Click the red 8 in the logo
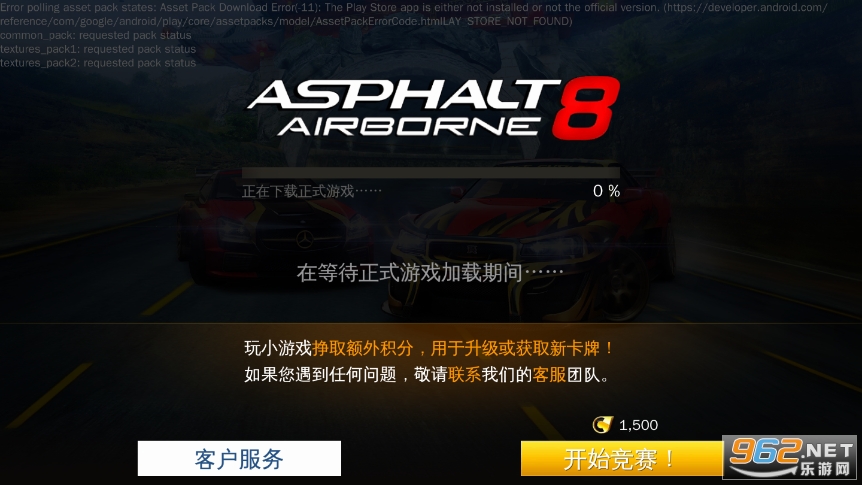This screenshot has height=485, width=862. pos(587,108)
